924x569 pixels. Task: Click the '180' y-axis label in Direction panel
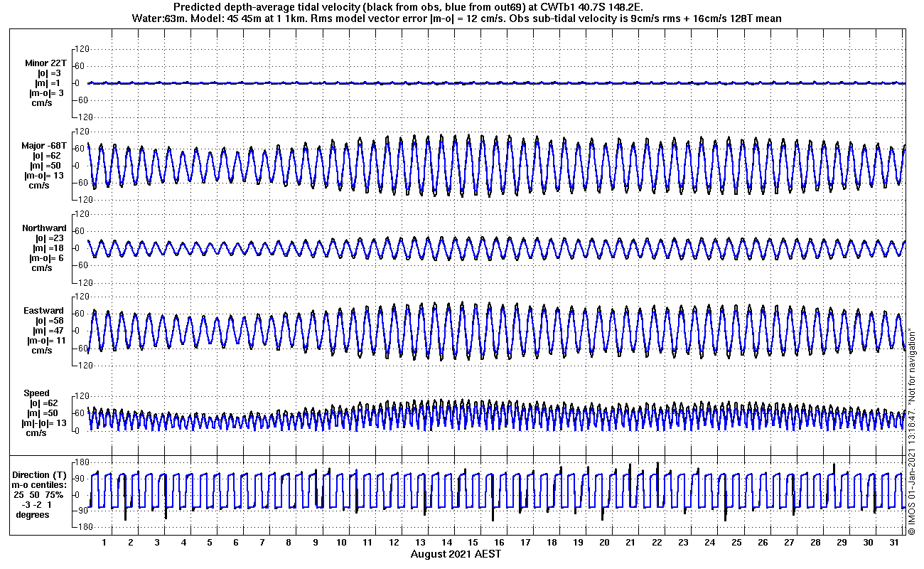pos(81,462)
